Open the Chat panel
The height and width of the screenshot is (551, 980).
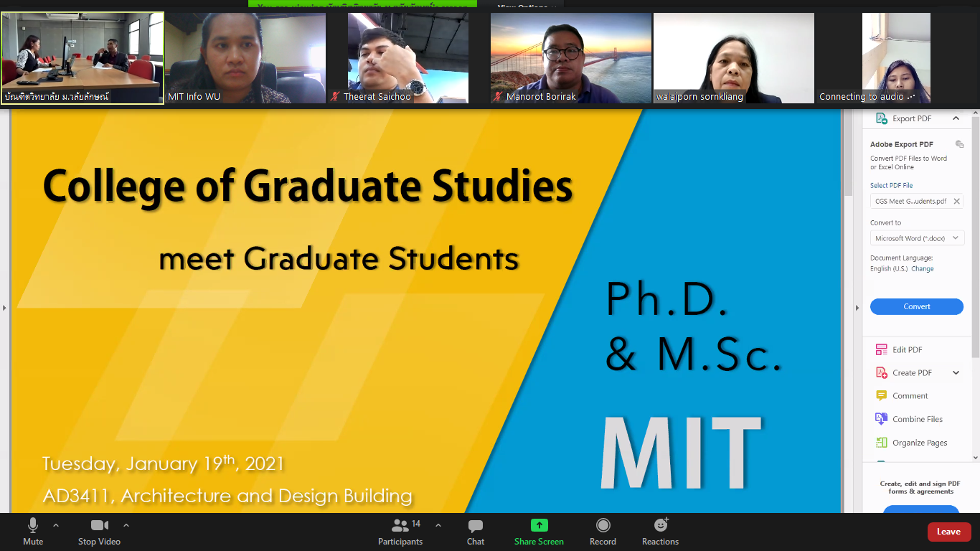pos(475,531)
